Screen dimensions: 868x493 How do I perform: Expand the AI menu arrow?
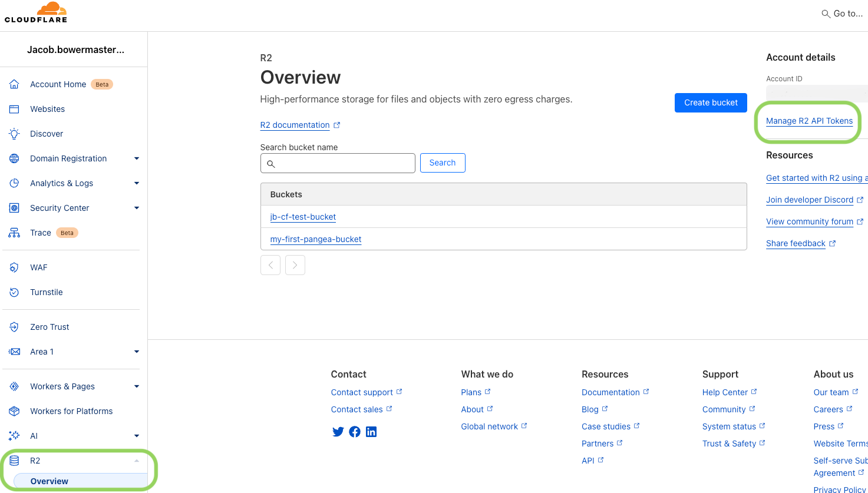tap(137, 436)
